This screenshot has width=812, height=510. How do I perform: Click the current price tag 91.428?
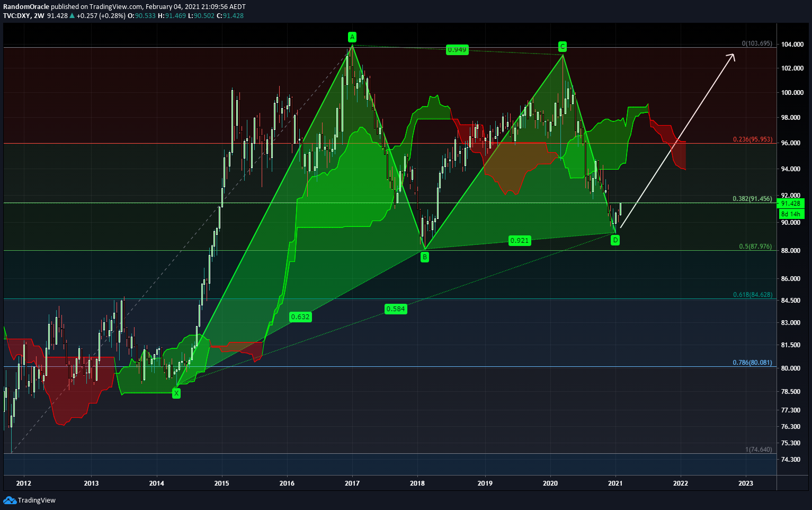pyautogui.click(x=790, y=204)
